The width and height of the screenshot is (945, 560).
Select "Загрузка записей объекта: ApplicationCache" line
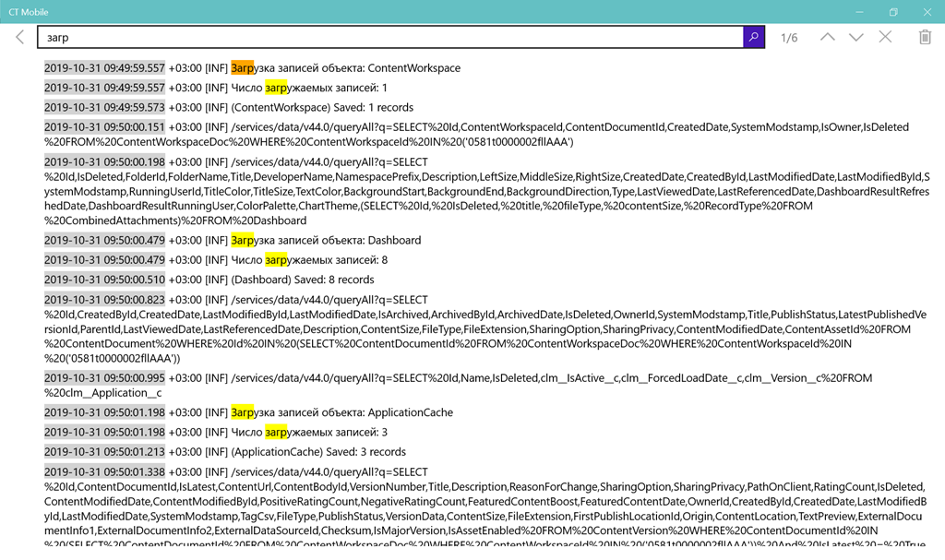pos(341,412)
